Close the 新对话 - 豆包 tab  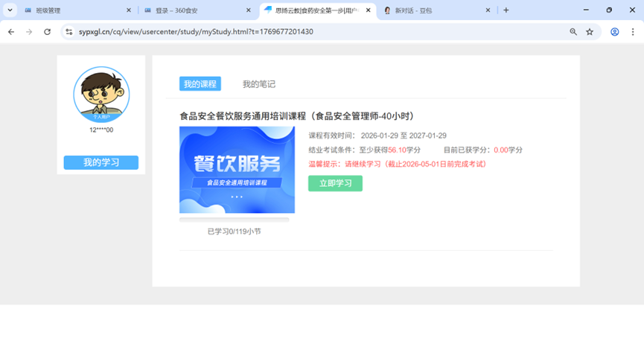(488, 10)
